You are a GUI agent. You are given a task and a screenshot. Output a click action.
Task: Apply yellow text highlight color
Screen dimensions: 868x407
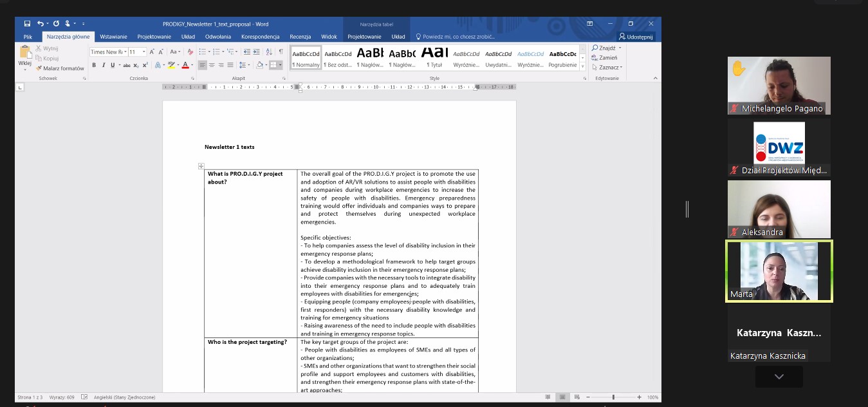pos(171,65)
